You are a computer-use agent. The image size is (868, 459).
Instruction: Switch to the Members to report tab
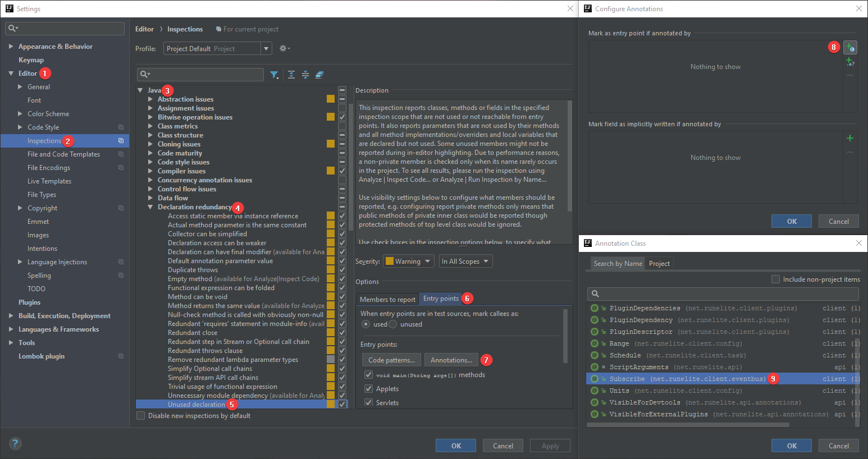[x=387, y=299]
